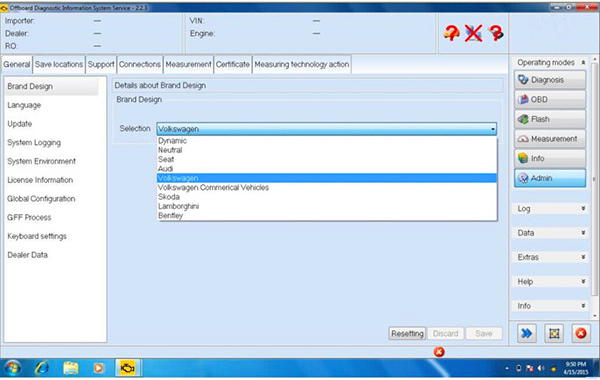Click the blue double-arrow forward icon
Screen dimensions: 600x380
pyautogui.click(x=527, y=333)
